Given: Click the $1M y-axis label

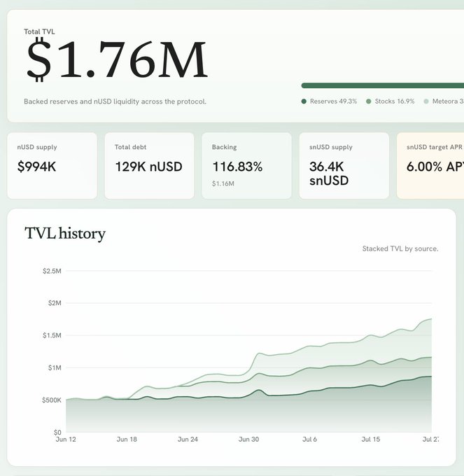Looking at the screenshot, I should (55, 368).
